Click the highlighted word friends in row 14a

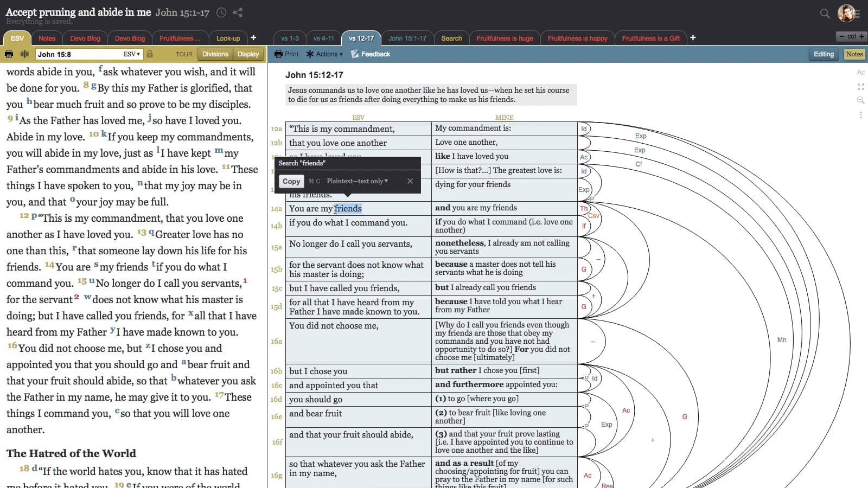tap(348, 209)
